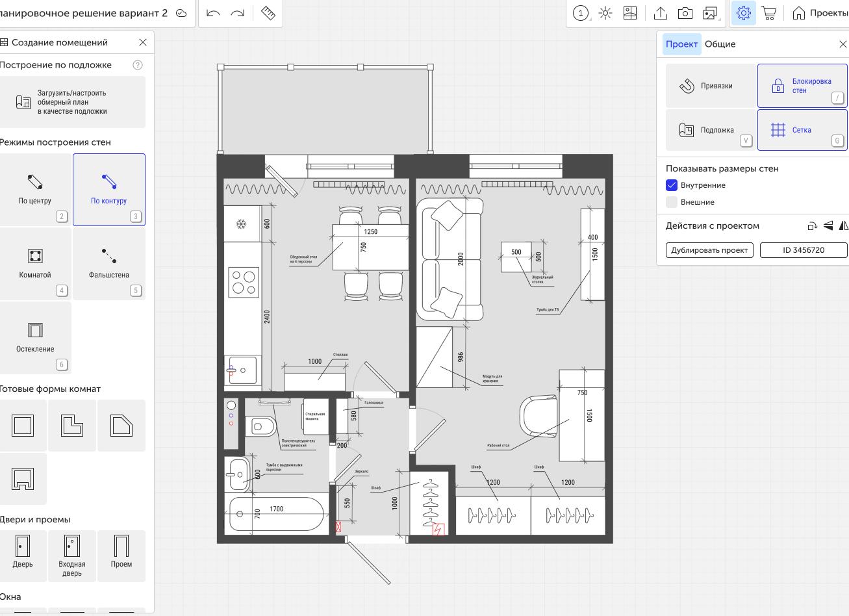Open the help icon next to Построение по подложке
Screen dimensions: 849x616
pyautogui.click(x=137, y=65)
